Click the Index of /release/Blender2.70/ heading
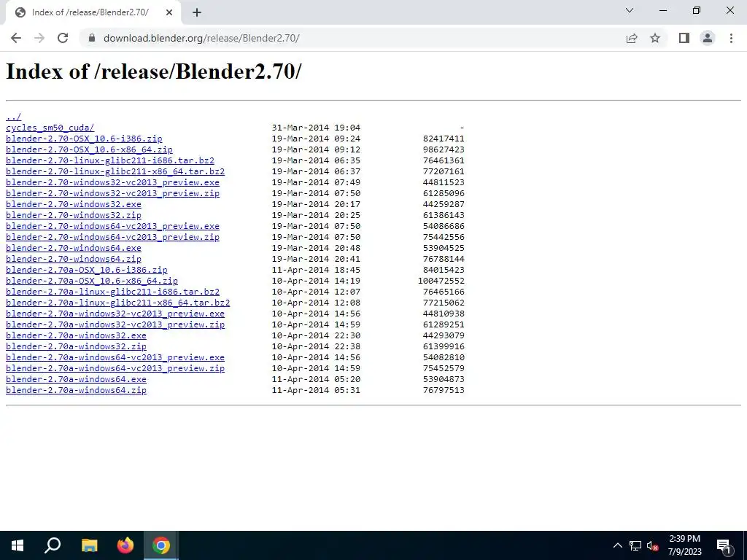 [x=153, y=71]
